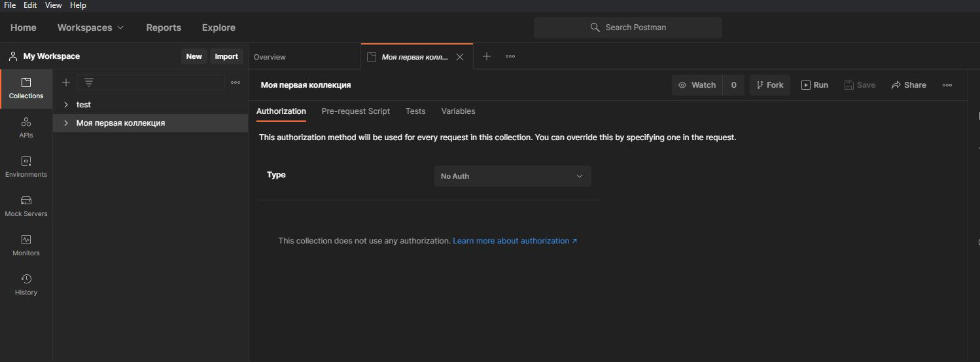Open the File menu
Image resolution: width=980 pixels, height=362 pixels.
click(10, 5)
